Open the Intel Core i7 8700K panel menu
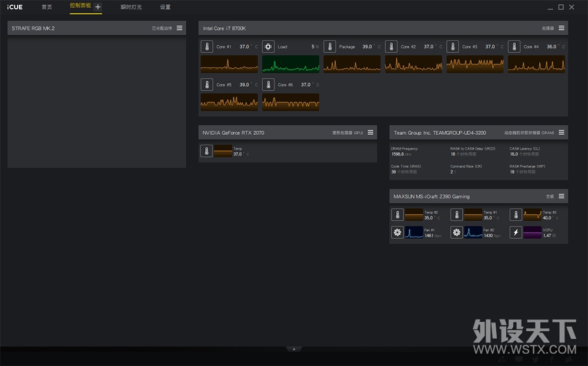The image size is (588, 366). click(x=562, y=28)
